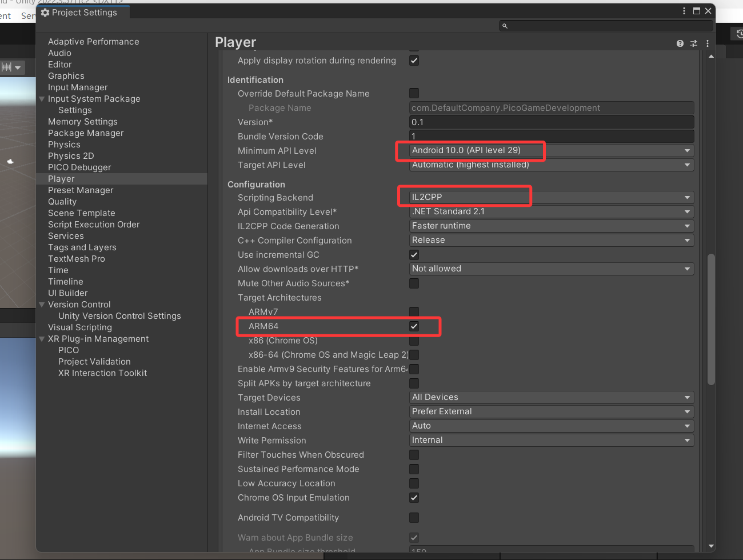Open Adaptive Performance settings

coord(93,42)
